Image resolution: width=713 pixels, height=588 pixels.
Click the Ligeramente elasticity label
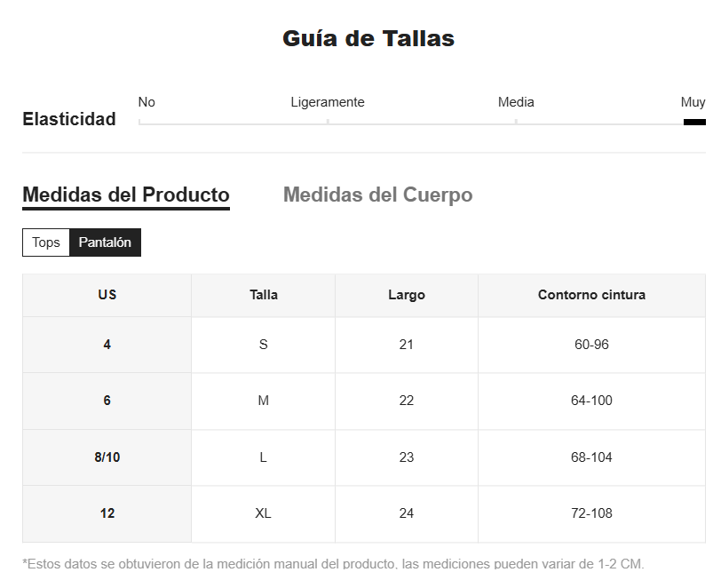328,102
